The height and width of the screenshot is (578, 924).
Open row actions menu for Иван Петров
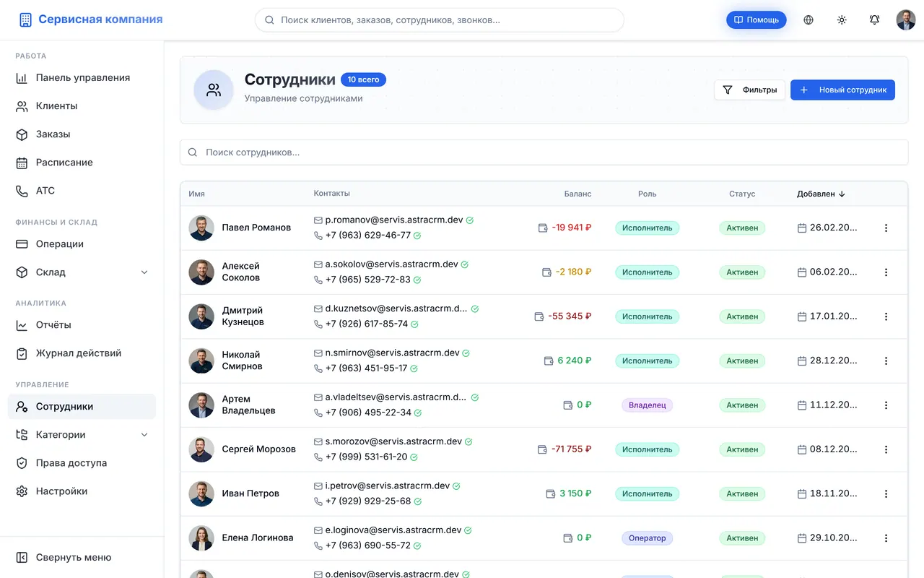point(886,494)
